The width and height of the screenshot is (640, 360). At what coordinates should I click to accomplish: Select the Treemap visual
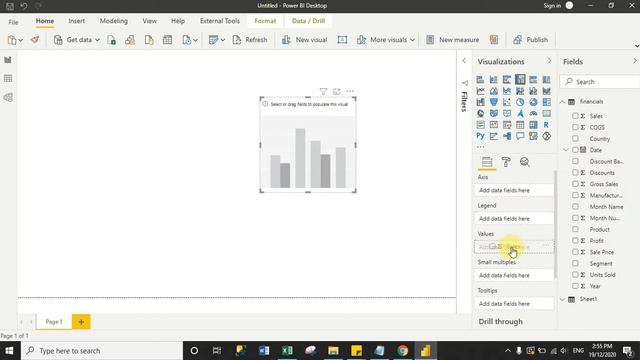547,102
